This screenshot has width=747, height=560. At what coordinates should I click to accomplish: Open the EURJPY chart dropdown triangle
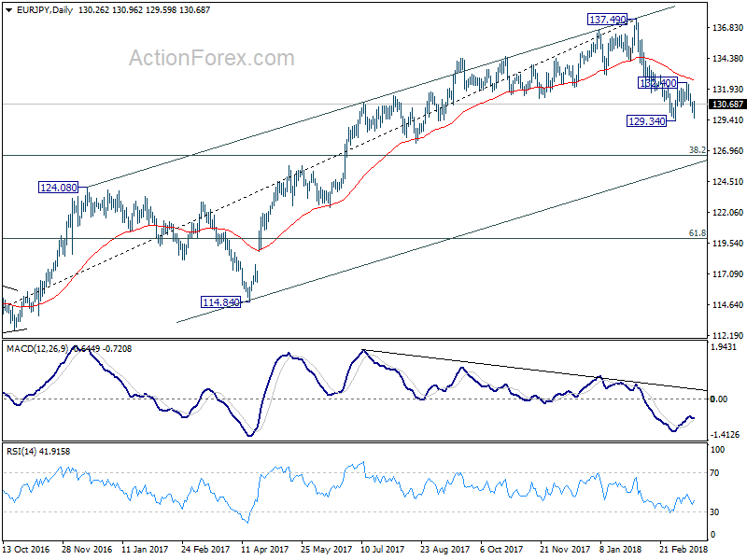tap(9, 10)
